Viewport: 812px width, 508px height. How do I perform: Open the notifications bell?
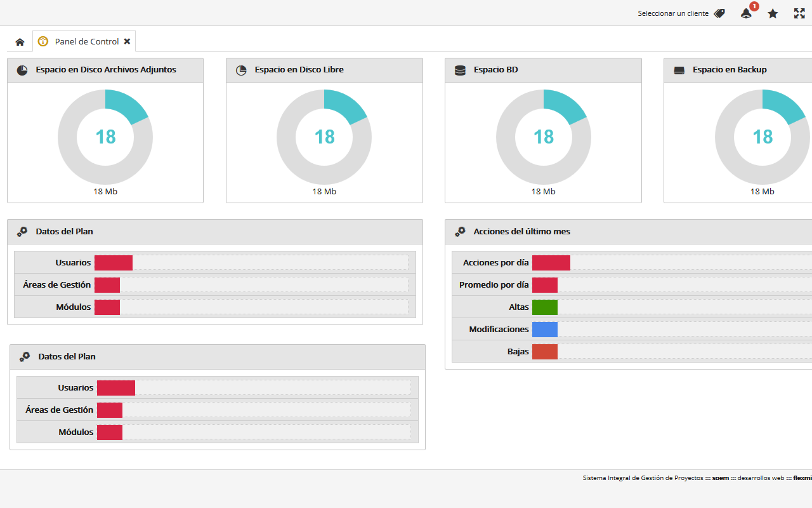pos(747,13)
